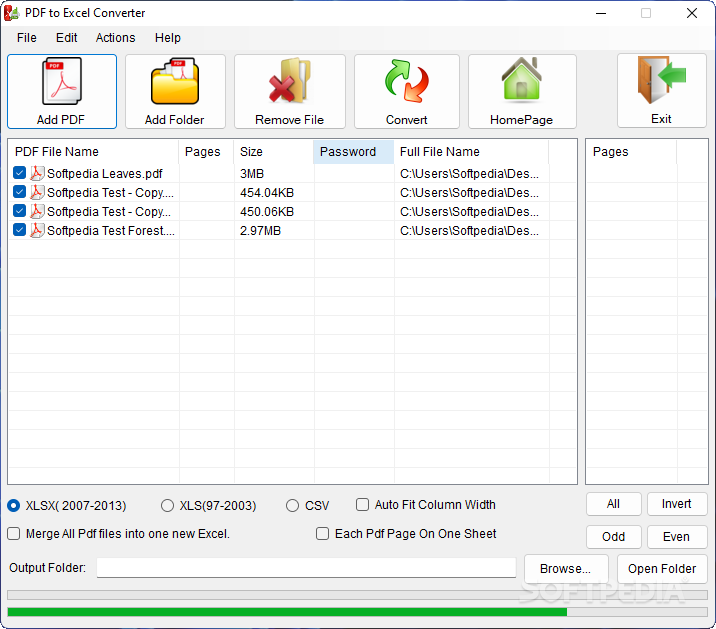The width and height of the screenshot is (716, 629).
Task: Click the 450.06KB size cell
Action: pyautogui.click(x=267, y=212)
